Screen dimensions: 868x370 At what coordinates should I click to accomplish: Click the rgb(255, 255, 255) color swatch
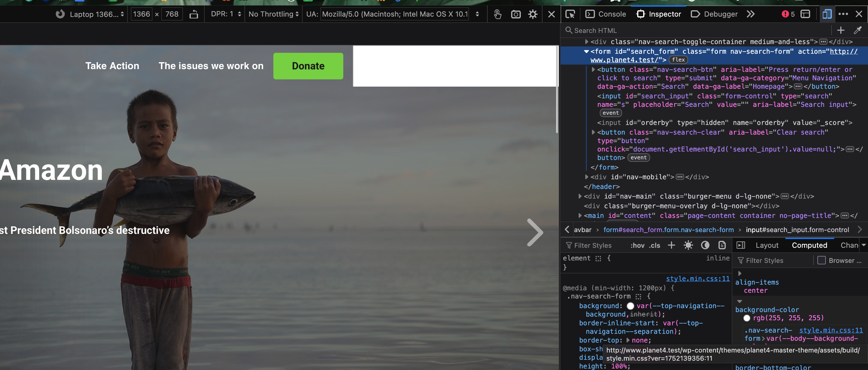pos(747,318)
